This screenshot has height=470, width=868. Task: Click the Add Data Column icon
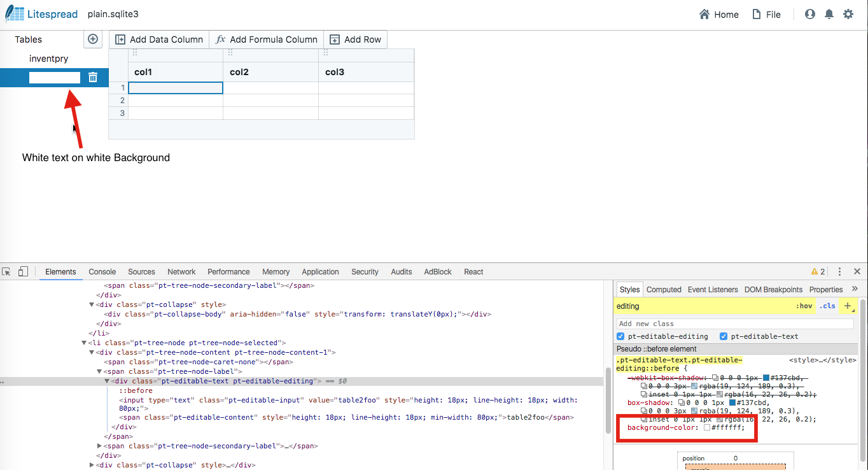[x=120, y=39]
